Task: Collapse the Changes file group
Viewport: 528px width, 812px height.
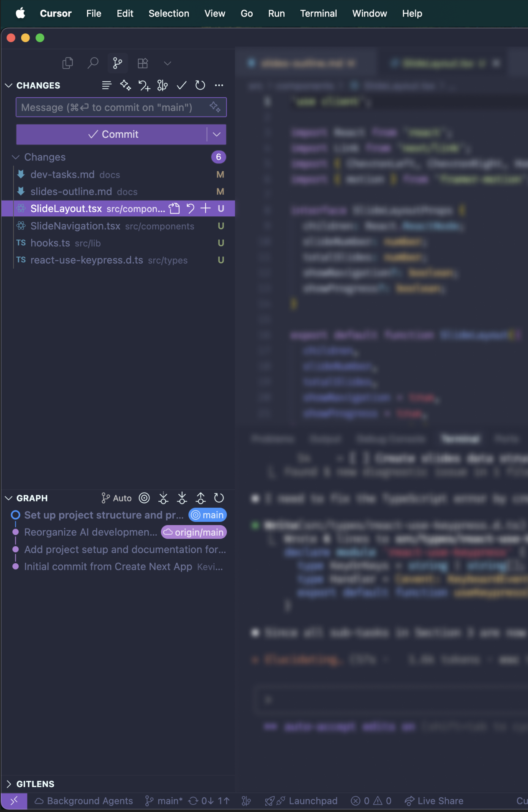Action: [16, 157]
